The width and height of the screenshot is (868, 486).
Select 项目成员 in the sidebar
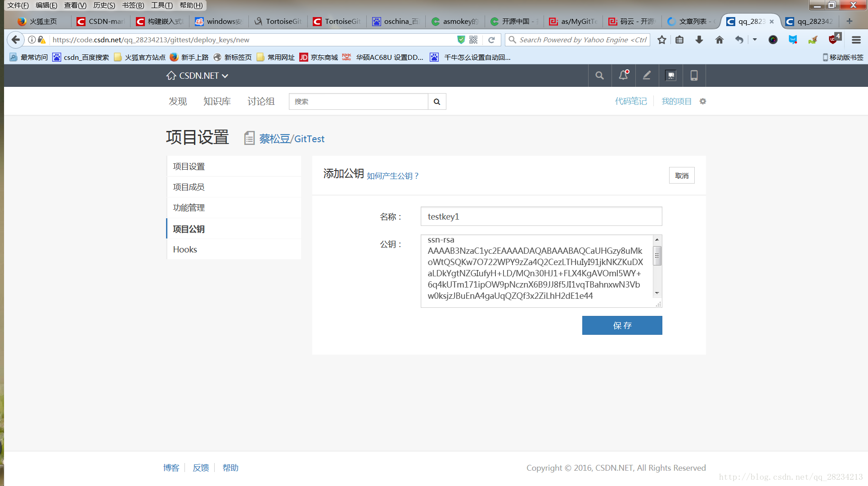coord(234,187)
